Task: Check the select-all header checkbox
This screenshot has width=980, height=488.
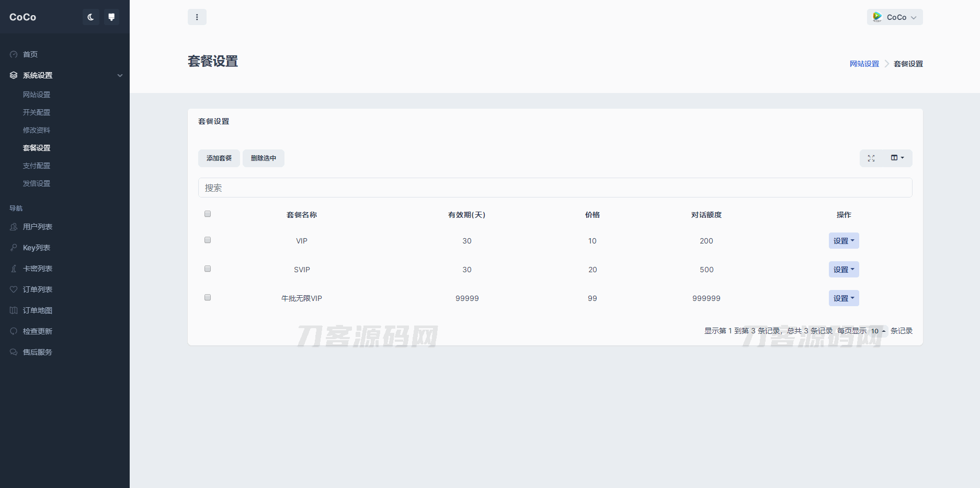Action: 208,214
